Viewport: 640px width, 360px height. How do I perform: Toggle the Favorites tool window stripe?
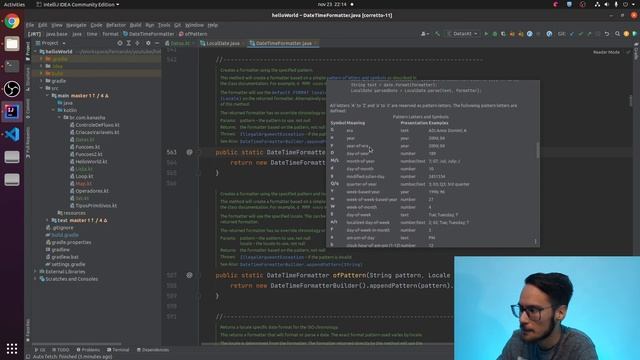coord(28,330)
